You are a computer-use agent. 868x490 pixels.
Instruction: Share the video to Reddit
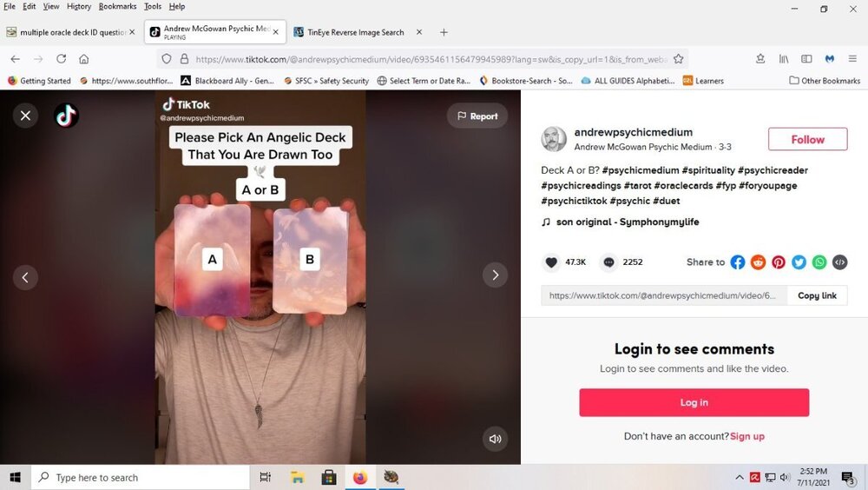coord(758,262)
